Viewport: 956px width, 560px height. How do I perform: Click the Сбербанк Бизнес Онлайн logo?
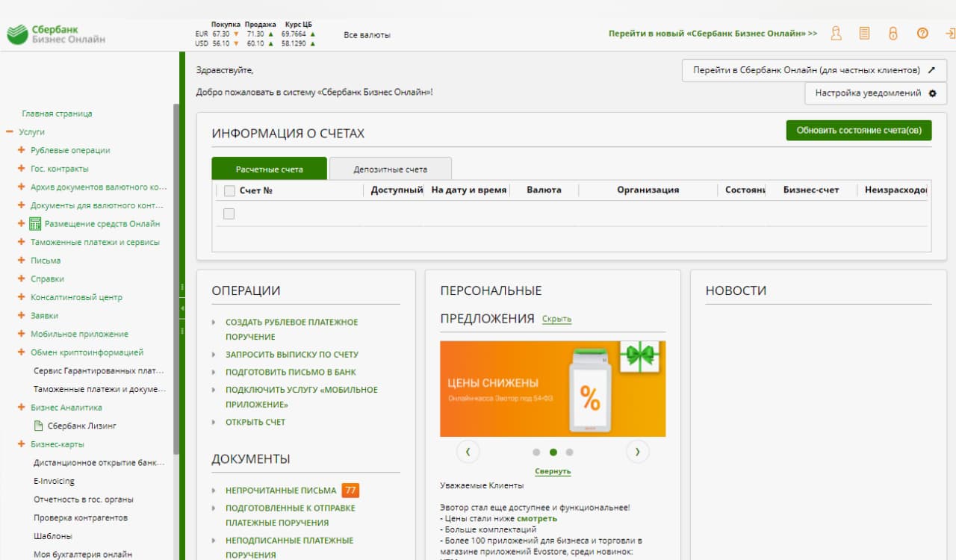[56, 34]
